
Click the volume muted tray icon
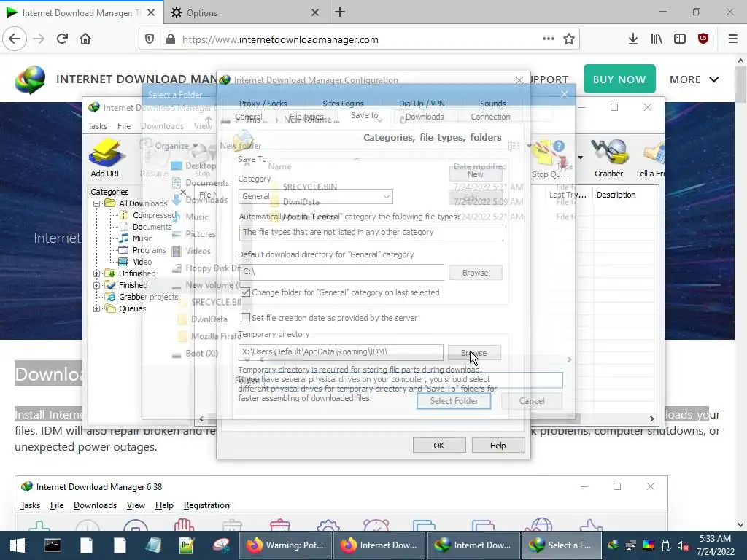click(683, 545)
